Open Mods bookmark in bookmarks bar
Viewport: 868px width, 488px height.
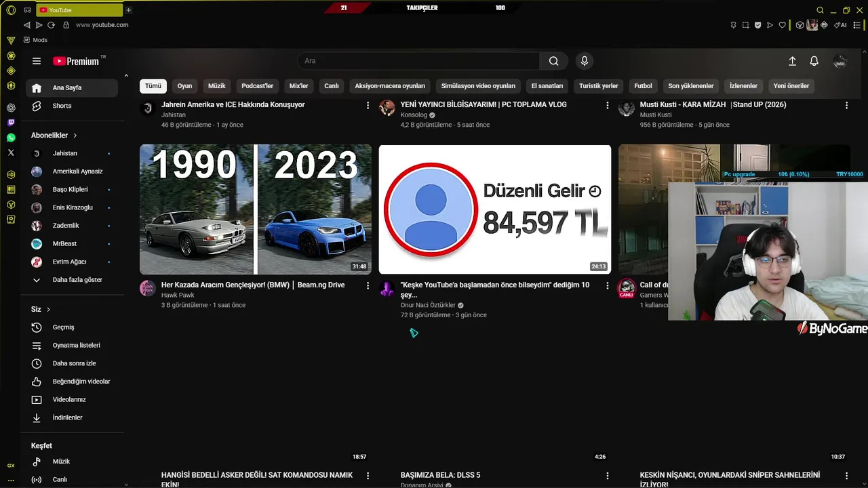tap(35, 40)
